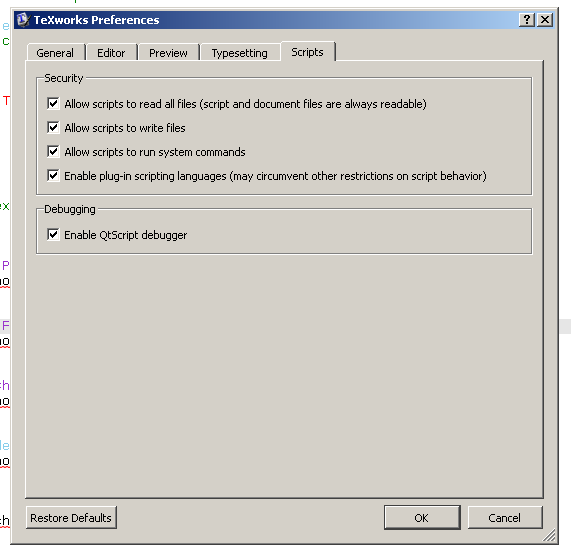Toggle Allow scripts to write files
The width and height of the screenshot is (571, 554).
point(53,127)
